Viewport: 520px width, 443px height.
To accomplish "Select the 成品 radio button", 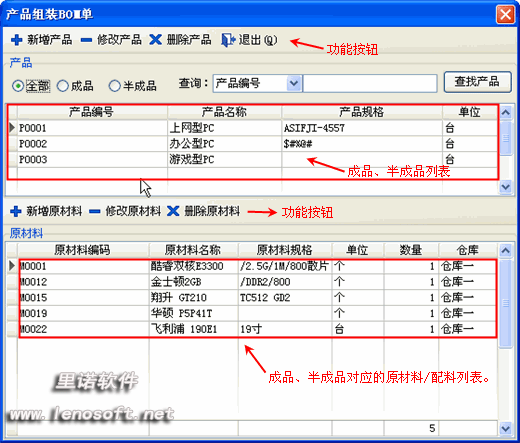I will pos(62,86).
